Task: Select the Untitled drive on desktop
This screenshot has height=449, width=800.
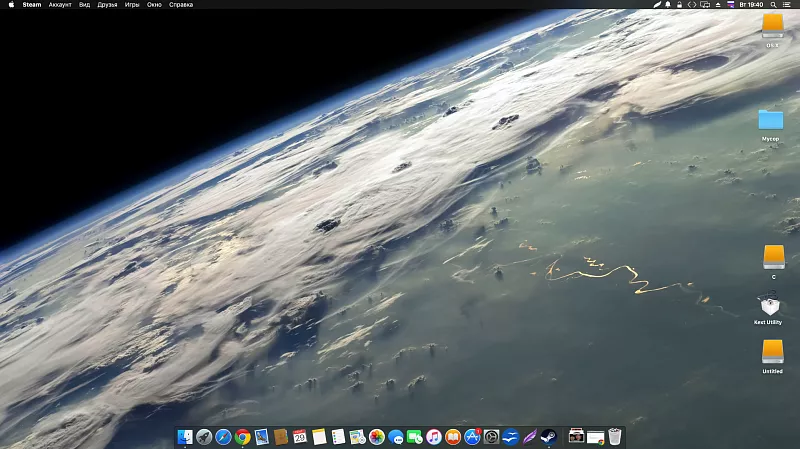Action: pyautogui.click(x=772, y=352)
